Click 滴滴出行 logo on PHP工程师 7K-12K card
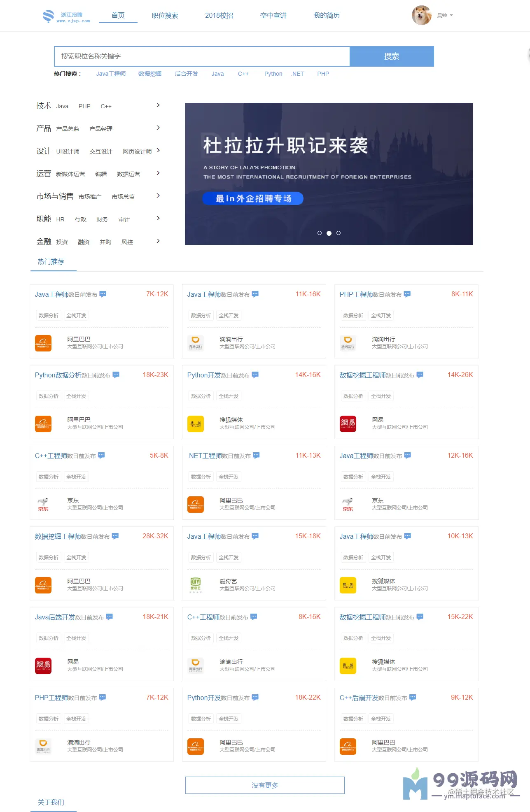 [43, 747]
